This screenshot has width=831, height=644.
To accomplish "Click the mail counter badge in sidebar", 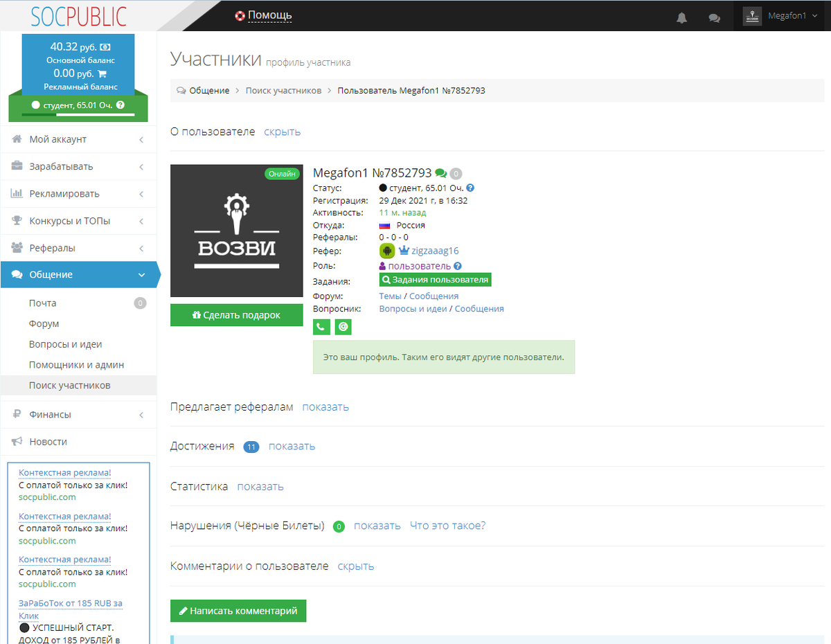I will pyautogui.click(x=140, y=303).
